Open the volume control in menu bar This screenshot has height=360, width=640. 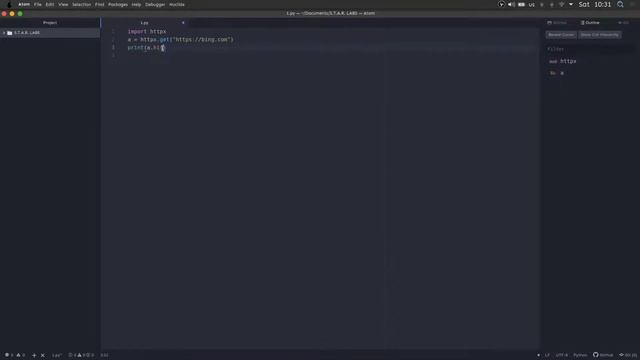click(x=511, y=4)
